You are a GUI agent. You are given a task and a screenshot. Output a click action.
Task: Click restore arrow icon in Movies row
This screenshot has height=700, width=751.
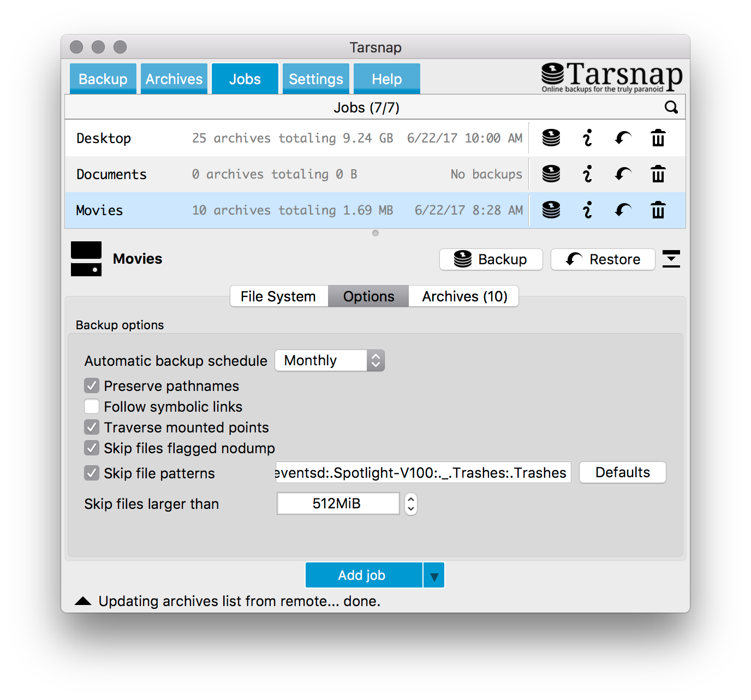623,210
